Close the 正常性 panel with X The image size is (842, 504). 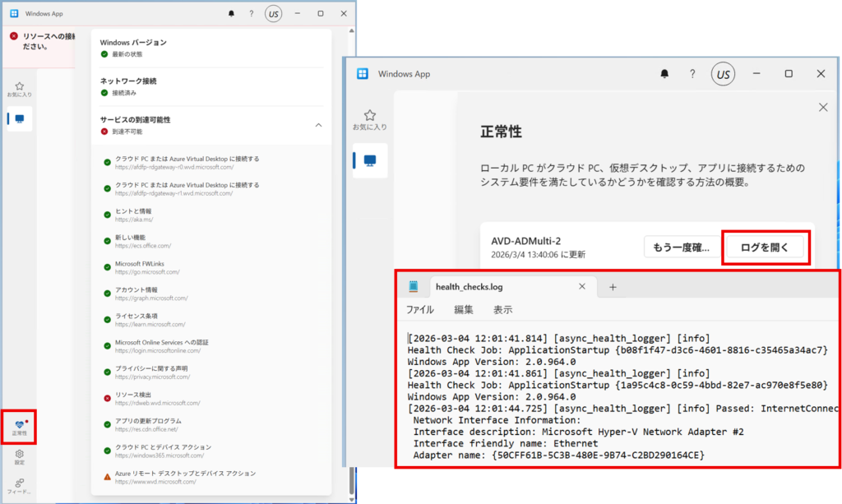click(x=823, y=108)
